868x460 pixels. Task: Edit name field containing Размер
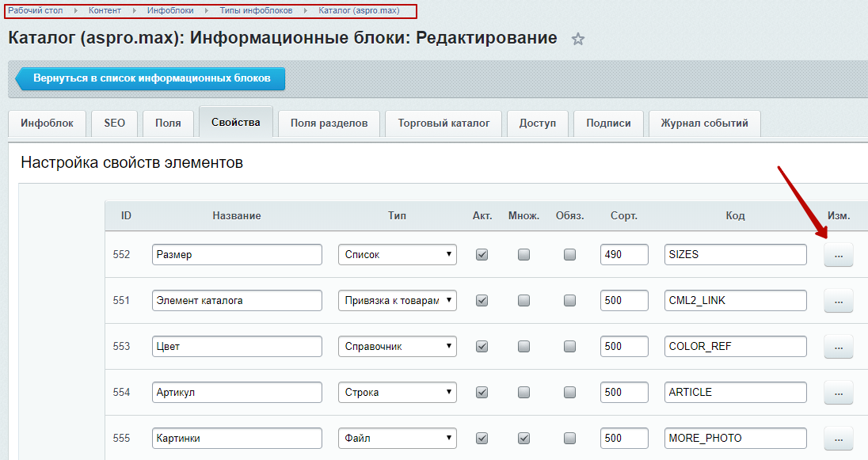pos(237,255)
